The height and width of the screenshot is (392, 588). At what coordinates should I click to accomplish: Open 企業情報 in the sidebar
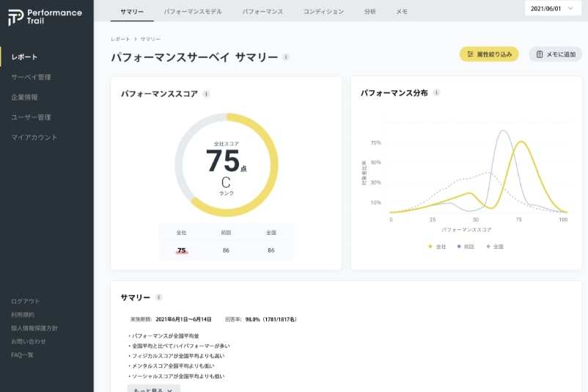tap(24, 97)
